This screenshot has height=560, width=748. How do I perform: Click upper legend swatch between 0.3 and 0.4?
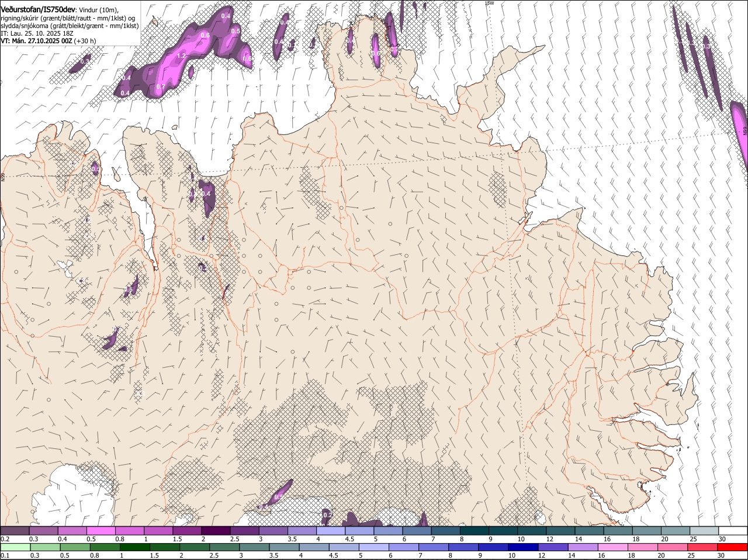43,530
